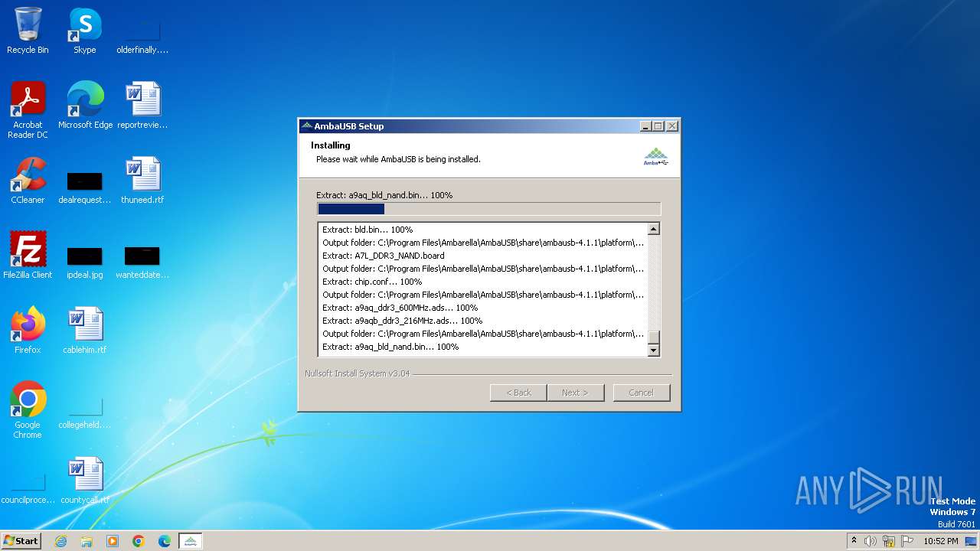The width and height of the screenshot is (980, 551).
Task: Click the Start button
Action: (x=21, y=541)
